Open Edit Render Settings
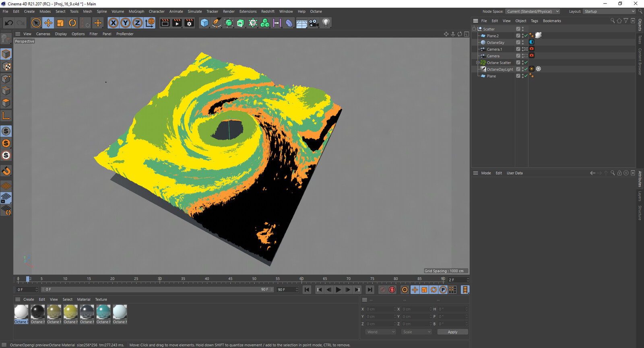 click(x=189, y=23)
